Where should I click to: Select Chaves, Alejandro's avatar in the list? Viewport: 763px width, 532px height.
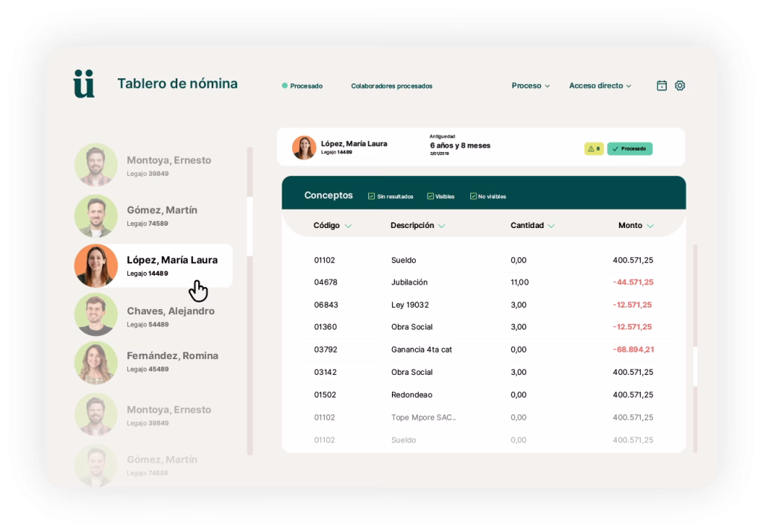pyautogui.click(x=96, y=315)
